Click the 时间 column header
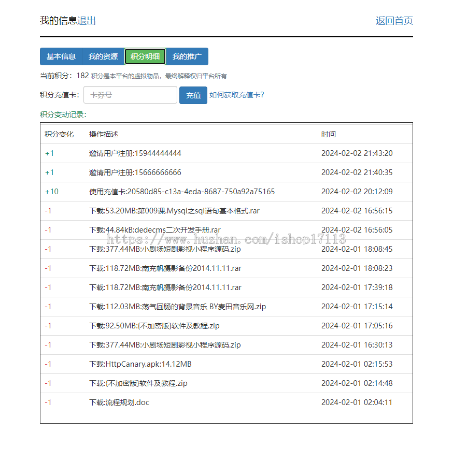The width and height of the screenshot is (453, 476). tap(329, 134)
